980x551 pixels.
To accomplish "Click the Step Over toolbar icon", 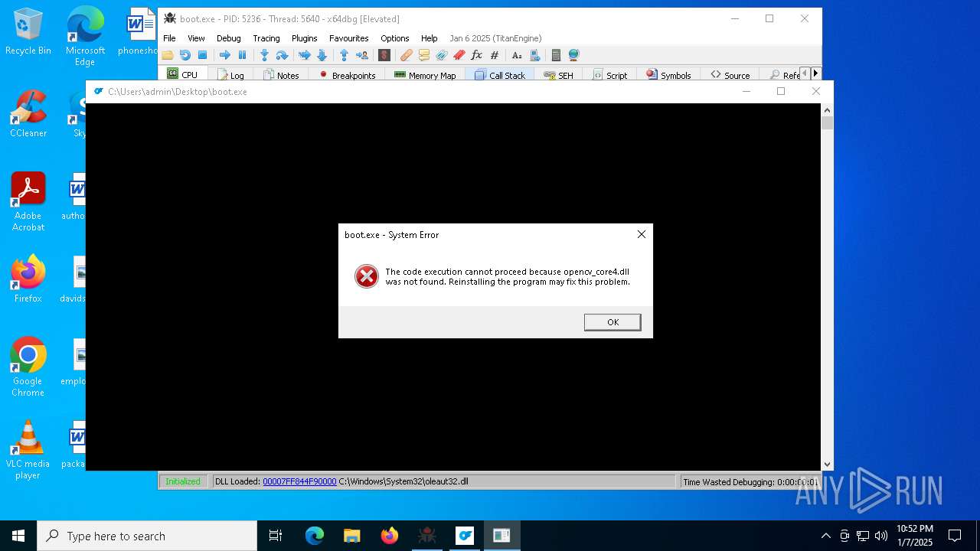I will click(282, 55).
